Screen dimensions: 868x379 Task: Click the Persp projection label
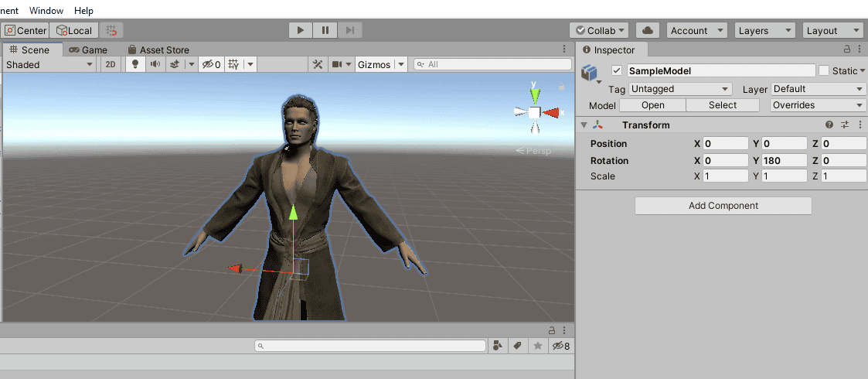(x=533, y=151)
